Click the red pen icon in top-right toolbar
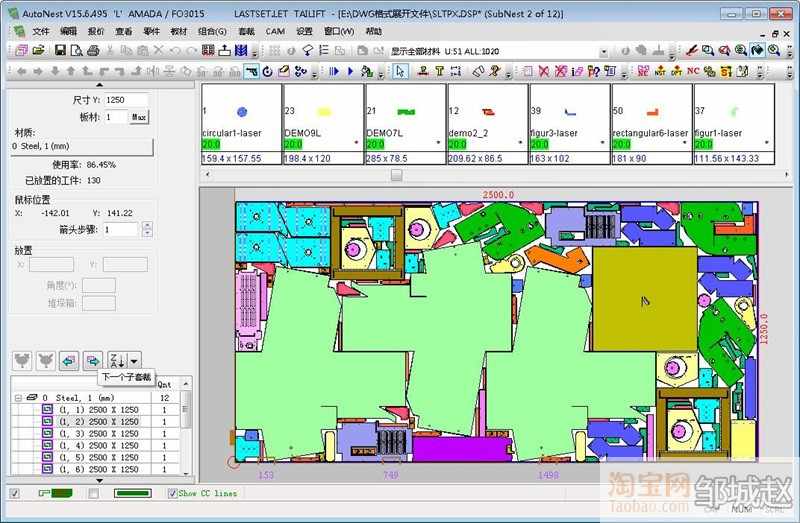 point(691,51)
